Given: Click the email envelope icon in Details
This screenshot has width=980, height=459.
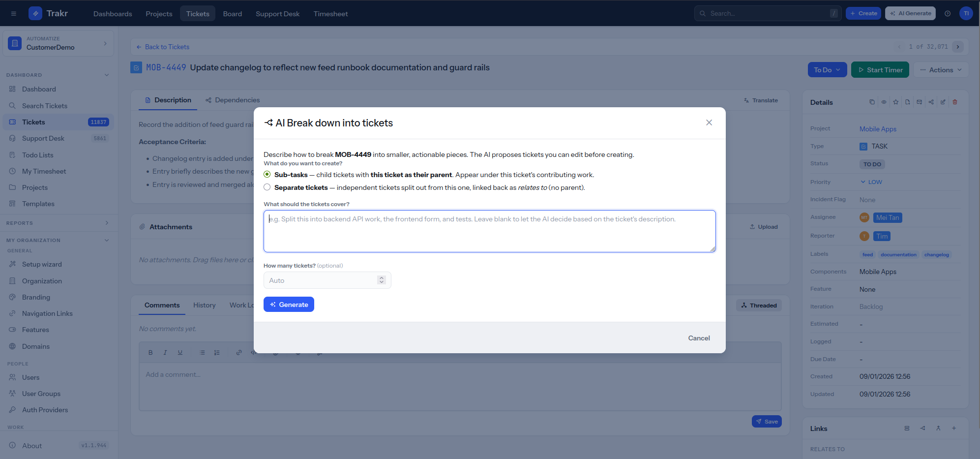Looking at the screenshot, I should 919,102.
